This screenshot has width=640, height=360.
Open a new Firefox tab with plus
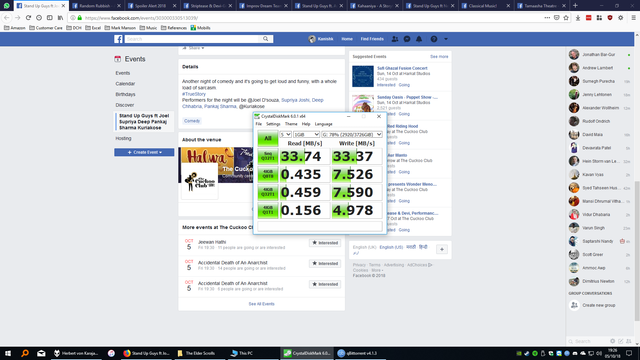point(575,6)
